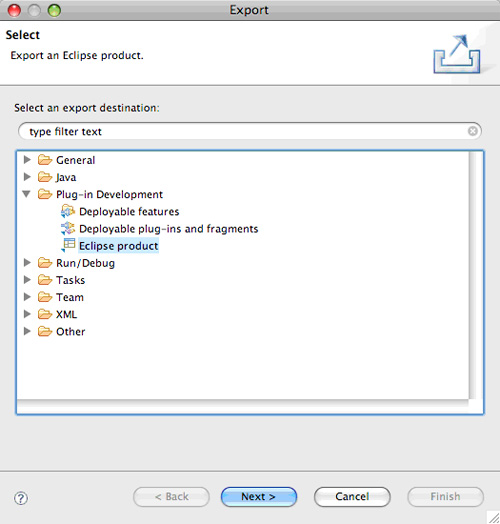500x524 pixels.
Task: Click the Cancel button
Action: 352,497
